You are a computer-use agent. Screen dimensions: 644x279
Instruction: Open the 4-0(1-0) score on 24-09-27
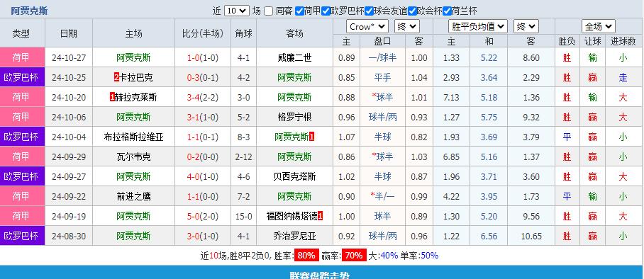coord(203,177)
